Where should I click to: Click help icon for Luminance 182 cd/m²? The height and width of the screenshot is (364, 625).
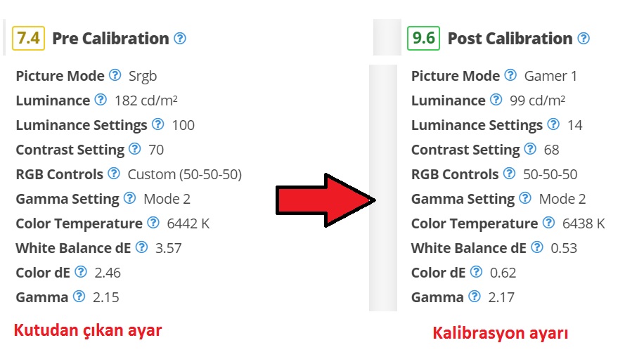pos(101,99)
